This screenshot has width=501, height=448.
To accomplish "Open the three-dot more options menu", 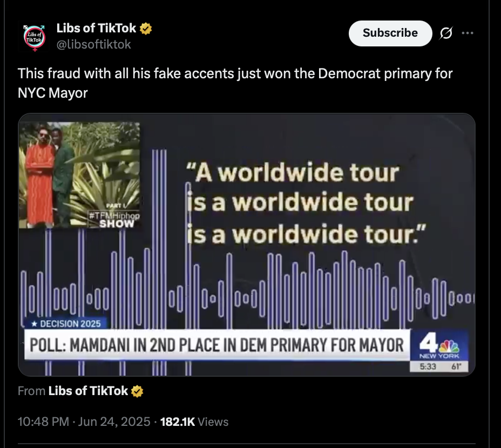I will tap(468, 33).
